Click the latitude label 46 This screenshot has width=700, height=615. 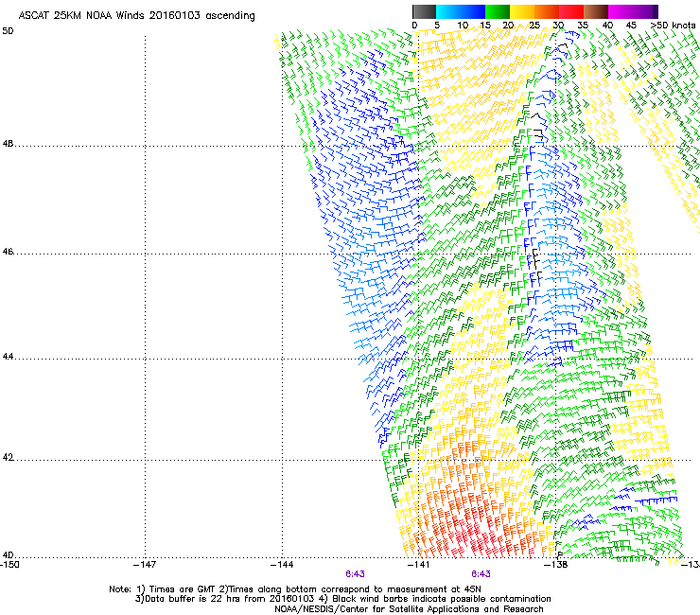point(8,252)
